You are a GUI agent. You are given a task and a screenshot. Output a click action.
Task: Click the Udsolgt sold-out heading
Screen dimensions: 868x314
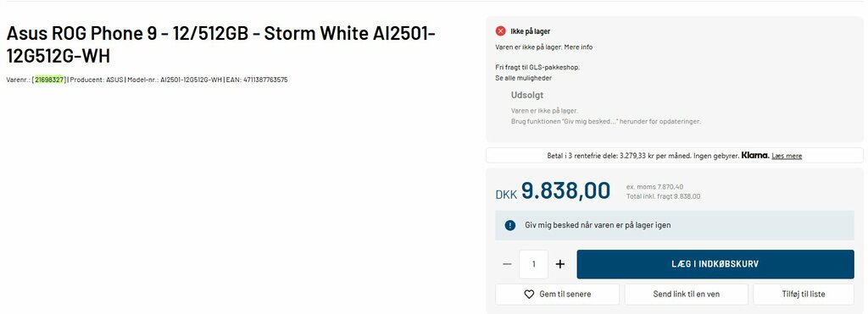pyautogui.click(x=527, y=95)
